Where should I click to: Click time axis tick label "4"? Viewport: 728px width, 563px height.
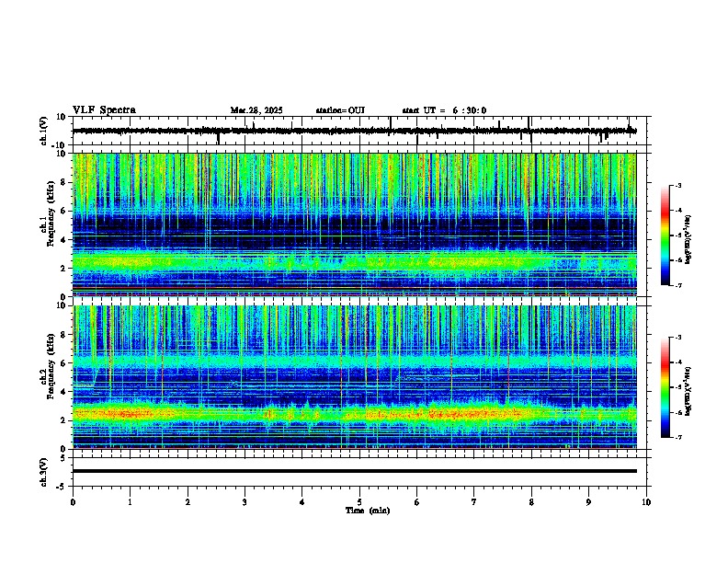(x=301, y=502)
